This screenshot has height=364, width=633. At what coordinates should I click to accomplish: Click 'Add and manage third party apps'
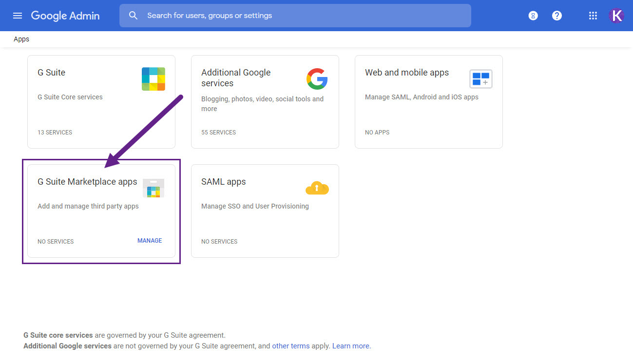point(88,206)
